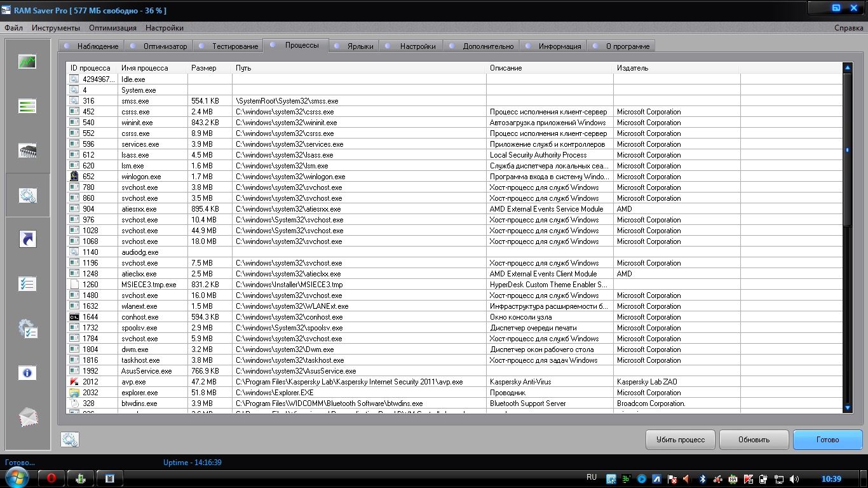Select the dwm.exe process name
868x488 pixels.
[x=135, y=349]
